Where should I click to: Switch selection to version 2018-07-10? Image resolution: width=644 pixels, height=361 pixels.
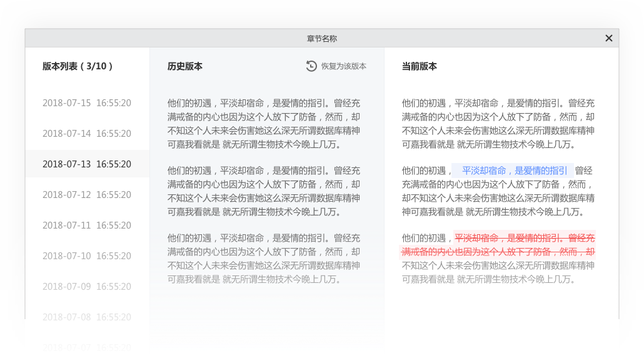point(86,255)
